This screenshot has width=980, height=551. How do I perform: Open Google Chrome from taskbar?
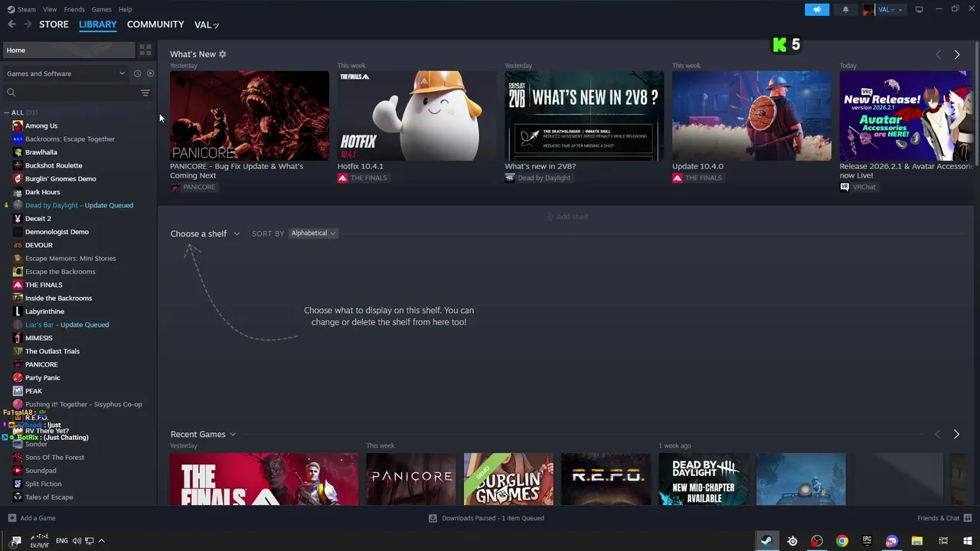click(842, 541)
